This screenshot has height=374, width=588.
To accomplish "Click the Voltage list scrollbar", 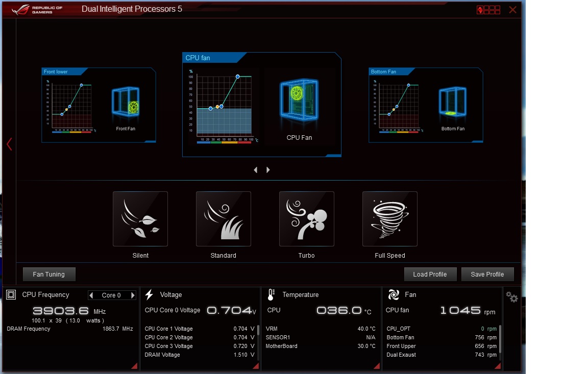I will [258, 330].
